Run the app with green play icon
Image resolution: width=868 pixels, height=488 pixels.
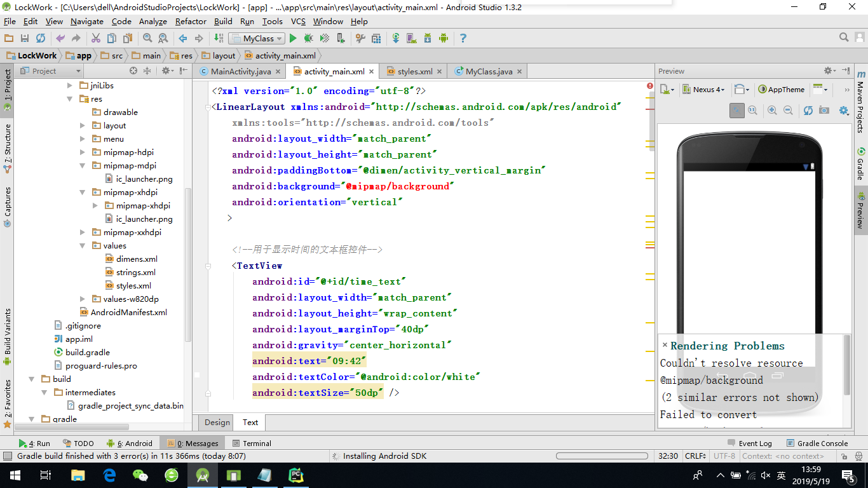coord(294,39)
